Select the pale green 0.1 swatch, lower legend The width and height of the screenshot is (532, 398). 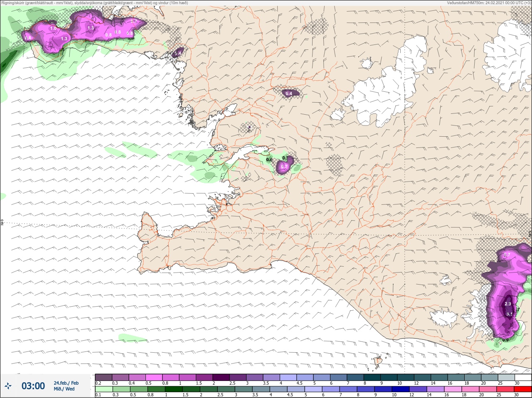click(103, 389)
